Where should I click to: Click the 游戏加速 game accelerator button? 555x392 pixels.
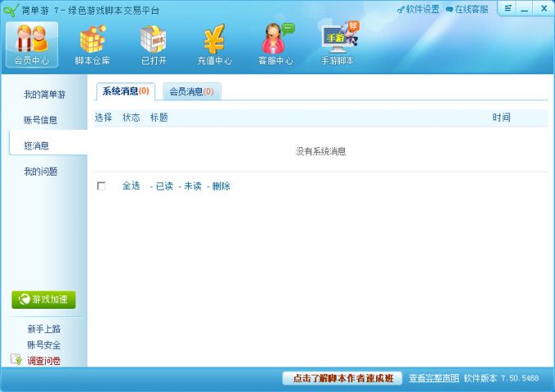click(43, 299)
